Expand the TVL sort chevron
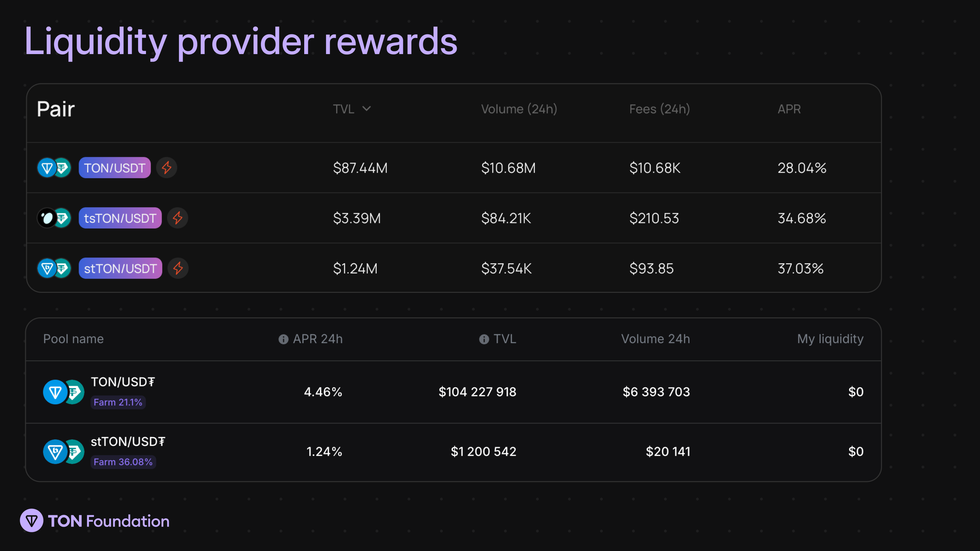Screen dimensions: 980x551 coord(366,109)
